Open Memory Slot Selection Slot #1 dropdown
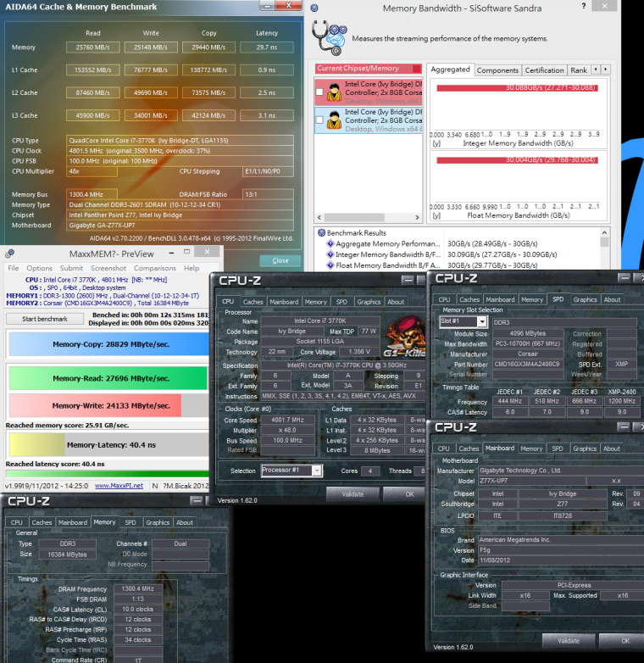 [x=482, y=322]
